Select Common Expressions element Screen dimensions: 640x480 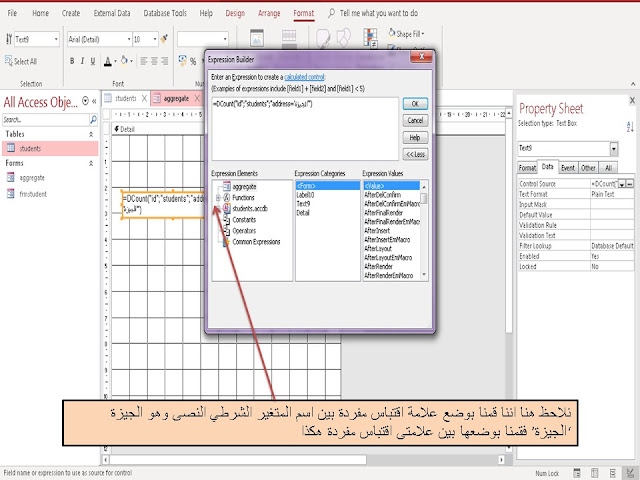256,242
